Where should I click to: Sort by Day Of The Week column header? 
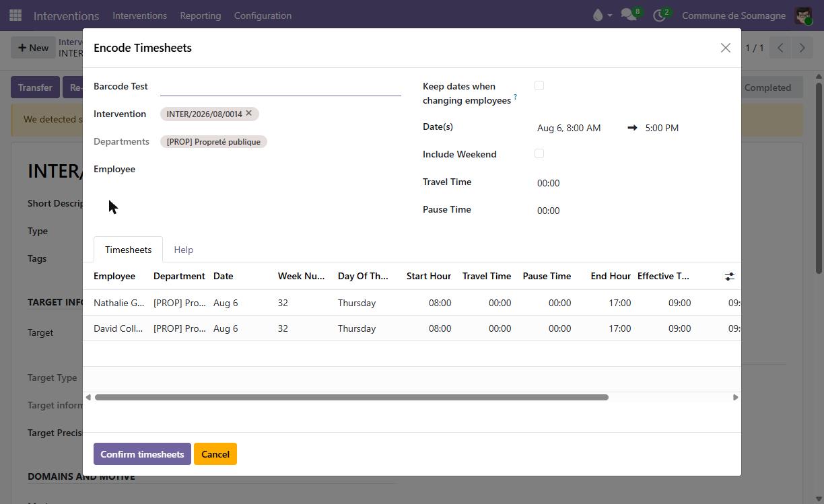click(x=363, y=276)
